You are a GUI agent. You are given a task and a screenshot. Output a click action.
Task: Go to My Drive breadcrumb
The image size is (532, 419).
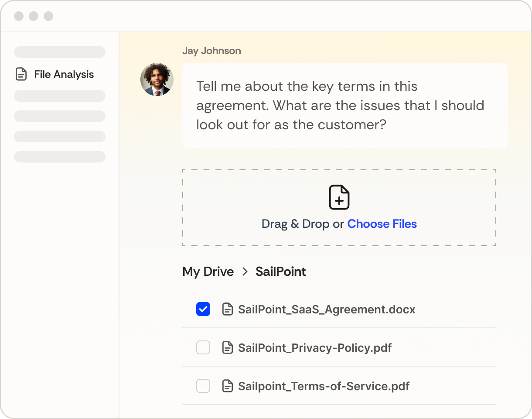(x=208, y=271)
